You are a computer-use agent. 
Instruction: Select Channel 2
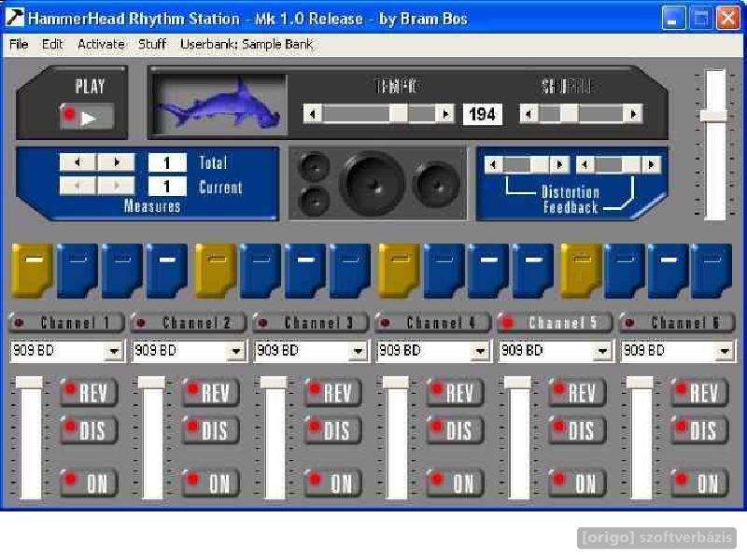(189, 323)
